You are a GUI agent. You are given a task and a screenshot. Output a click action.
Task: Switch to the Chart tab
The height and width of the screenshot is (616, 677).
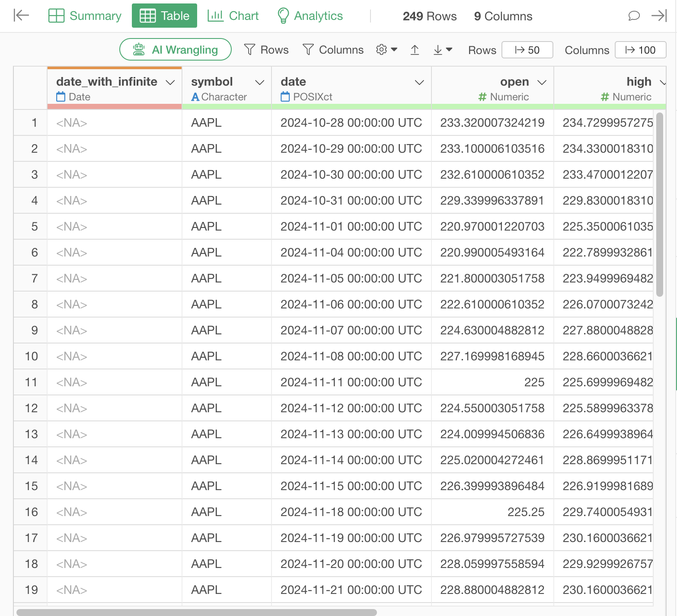[233, 16]
